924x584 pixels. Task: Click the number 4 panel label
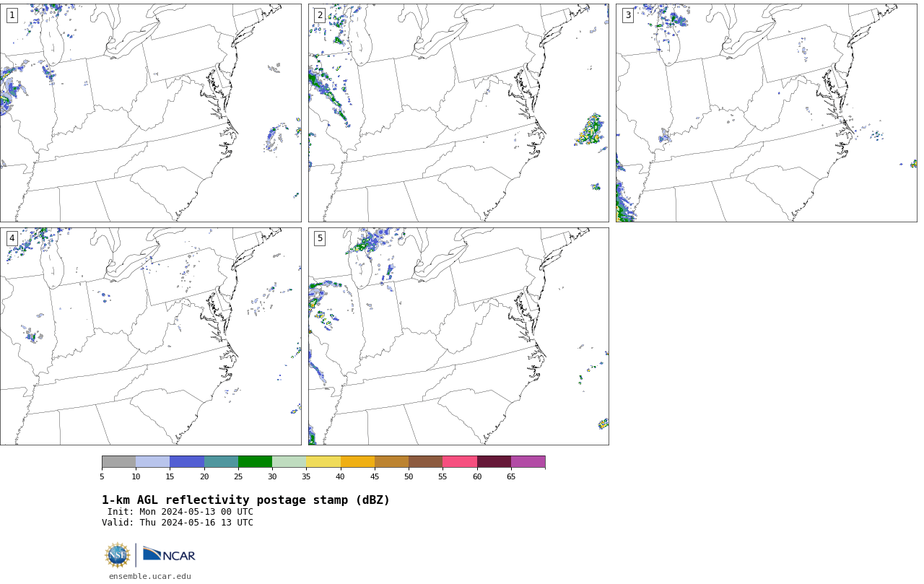[x=12, y=238]
